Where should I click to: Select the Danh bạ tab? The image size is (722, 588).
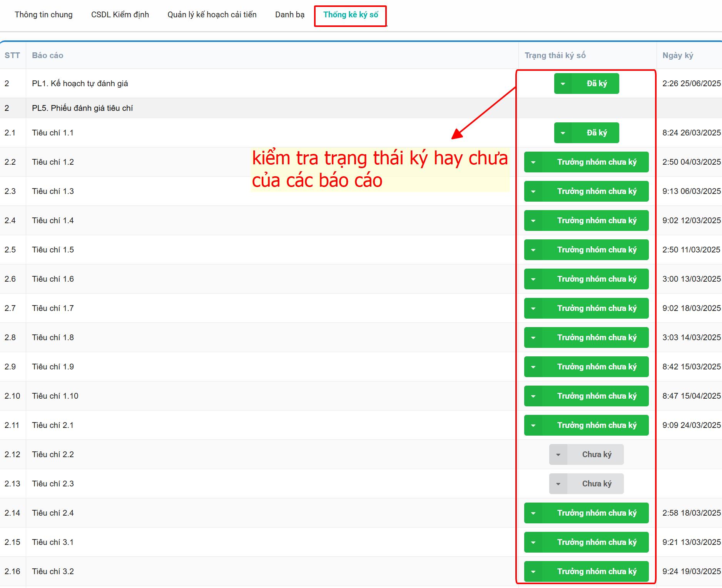(289, 15)
